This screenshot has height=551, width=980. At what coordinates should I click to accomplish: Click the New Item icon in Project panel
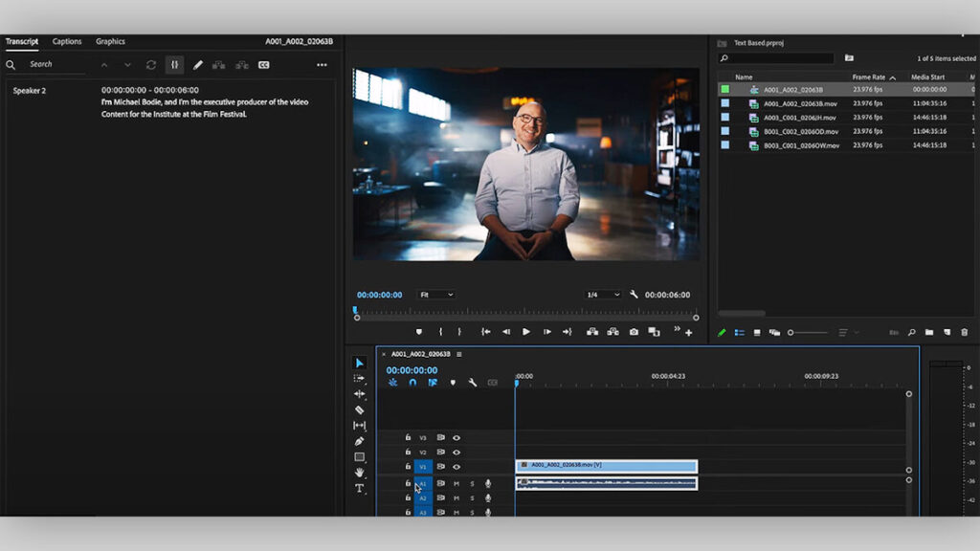coord(947,332)
